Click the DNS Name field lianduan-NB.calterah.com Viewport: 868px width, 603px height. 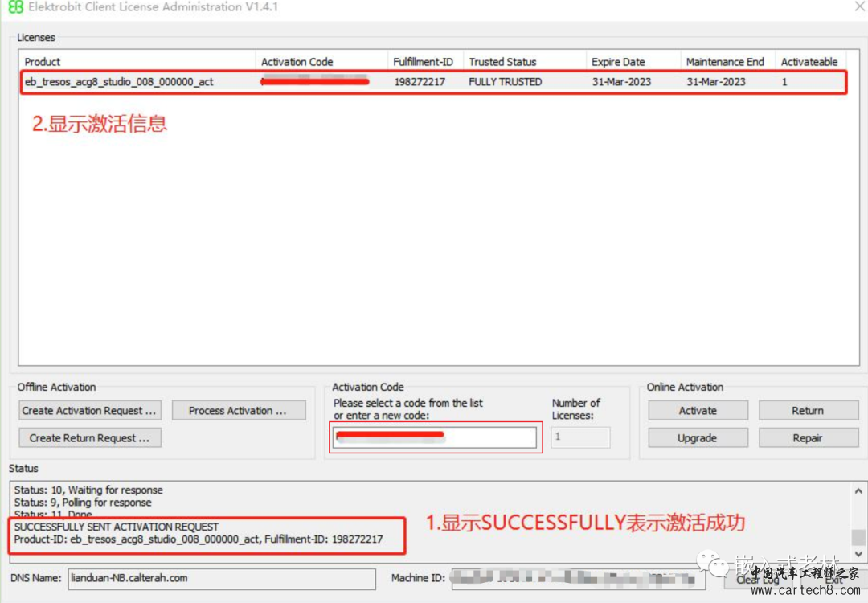[222, 579]
